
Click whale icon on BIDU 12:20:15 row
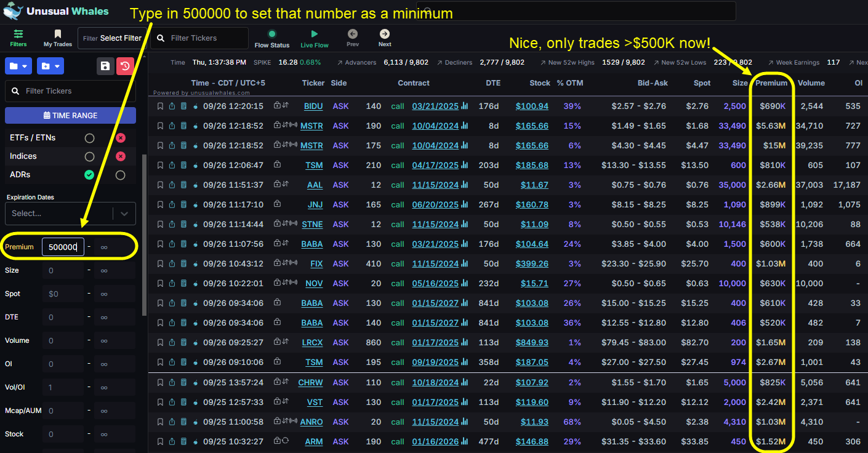click(195, 106)
